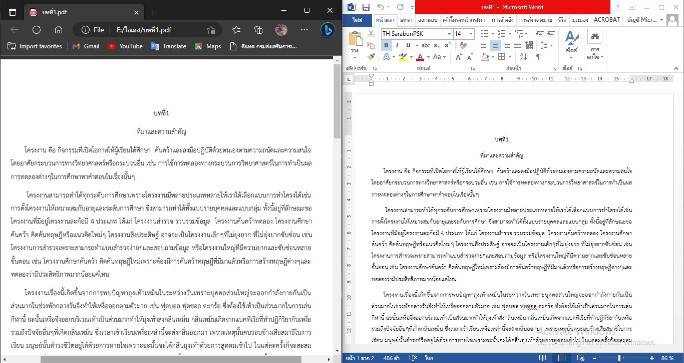
Task: Refresh the PDF page in Edge
Action: coord(37,30)
